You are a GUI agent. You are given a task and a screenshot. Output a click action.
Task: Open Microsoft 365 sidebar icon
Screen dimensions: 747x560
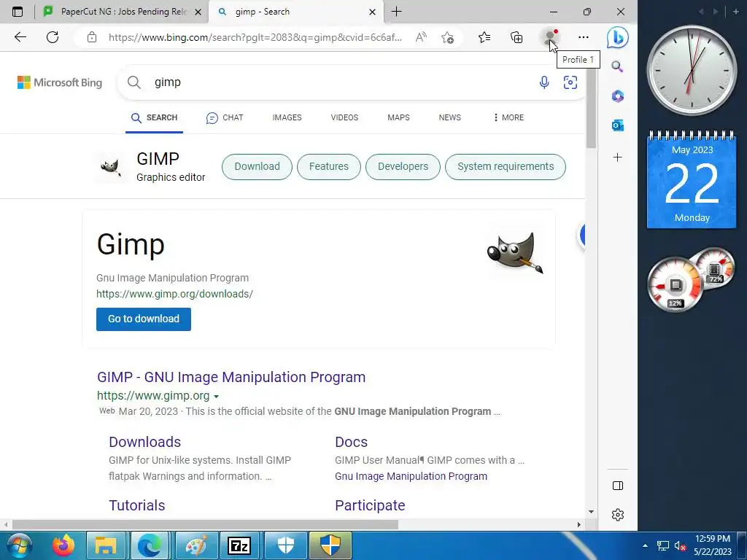tap(617, 96)
